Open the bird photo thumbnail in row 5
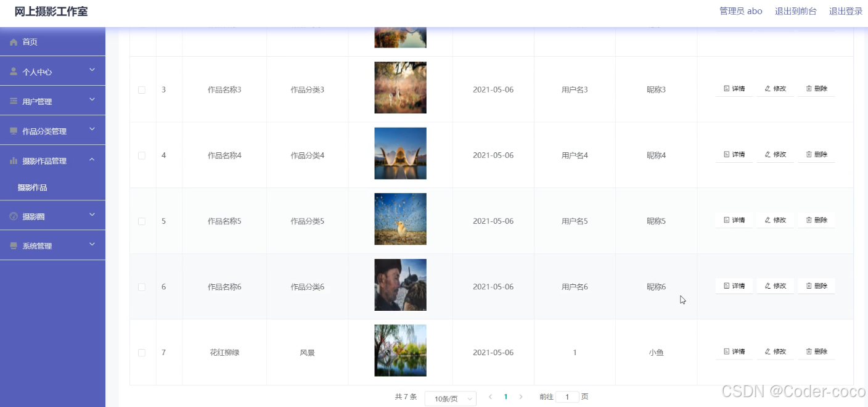This screenshot has width=868, height=407. pos(400,219)
